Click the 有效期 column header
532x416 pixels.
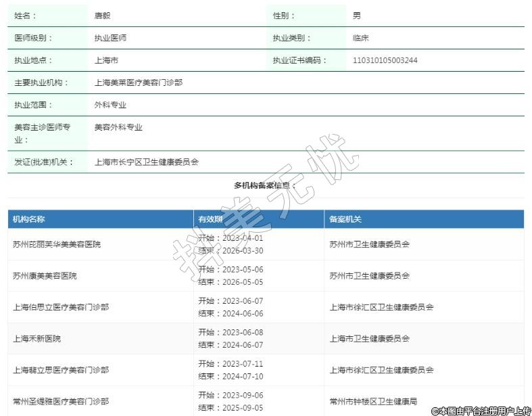click(210, 219)
